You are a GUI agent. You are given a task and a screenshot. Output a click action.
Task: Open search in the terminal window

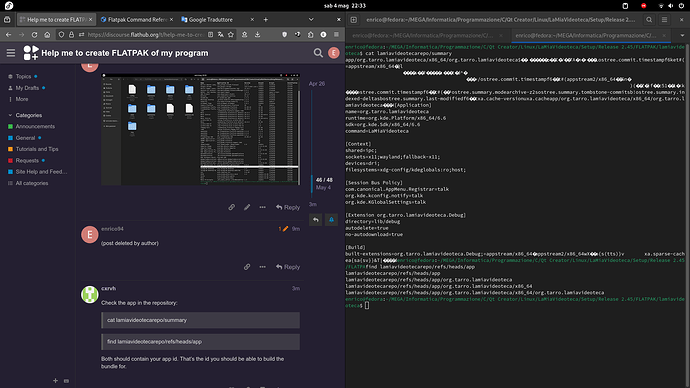click(x=649, y=20)
